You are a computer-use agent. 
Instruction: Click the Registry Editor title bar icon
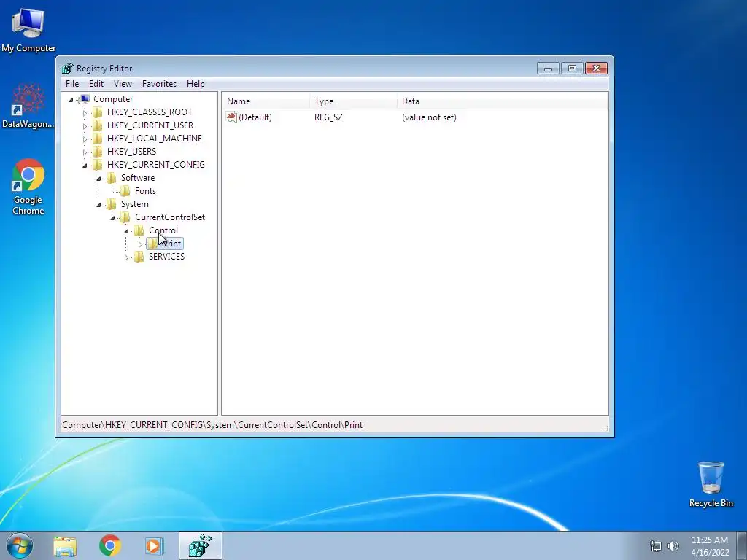click(68, 68)
